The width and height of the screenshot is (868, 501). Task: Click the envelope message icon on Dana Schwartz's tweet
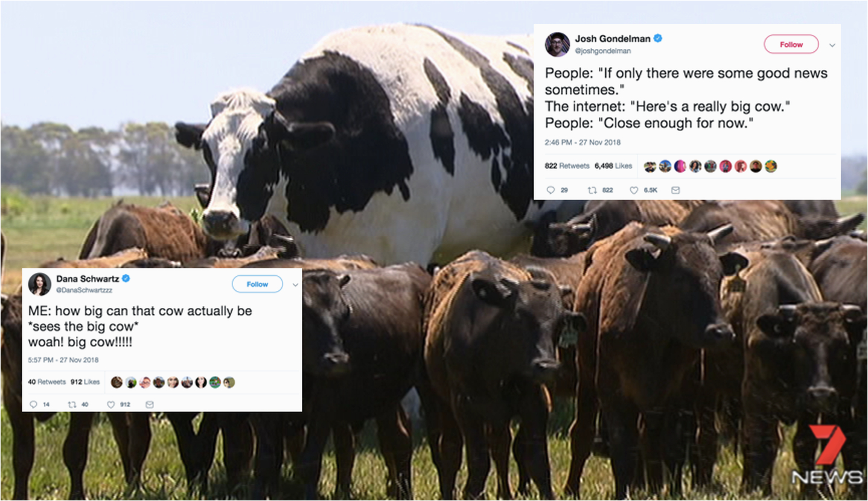click(149, 404)
